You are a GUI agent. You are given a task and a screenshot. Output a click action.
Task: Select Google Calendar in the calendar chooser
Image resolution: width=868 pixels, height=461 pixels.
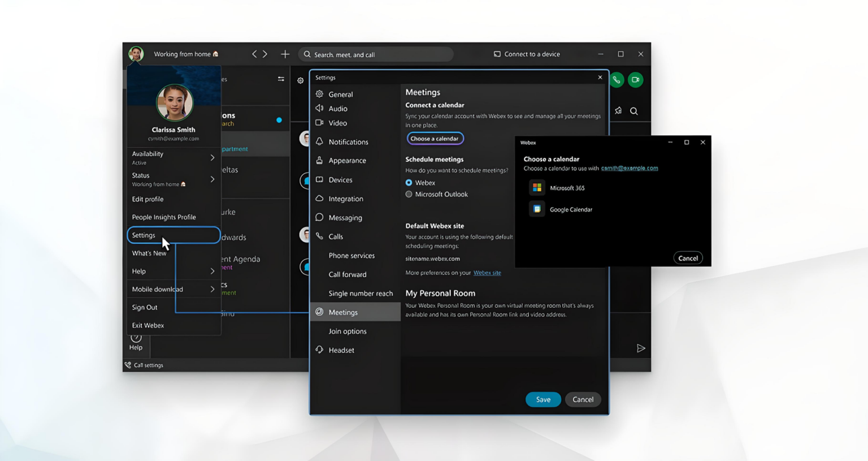click(x=572, y=209)
